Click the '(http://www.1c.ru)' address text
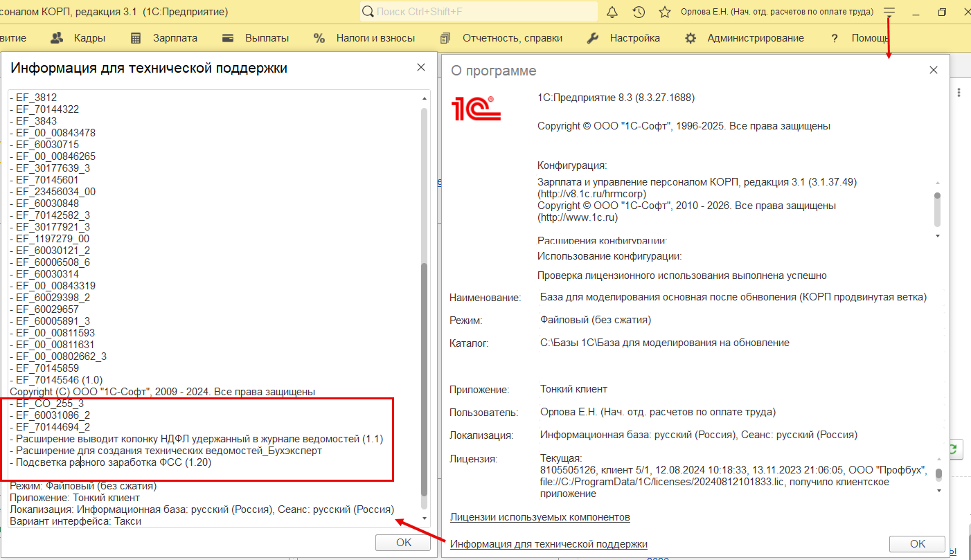This screenshot has height=560, width=971. (x=578, y=217)
